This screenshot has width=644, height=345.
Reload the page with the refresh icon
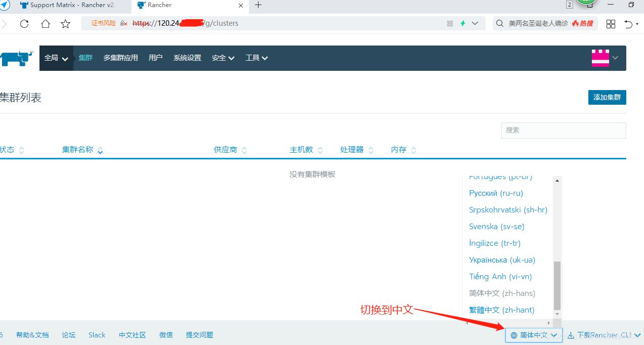[24, 23]
